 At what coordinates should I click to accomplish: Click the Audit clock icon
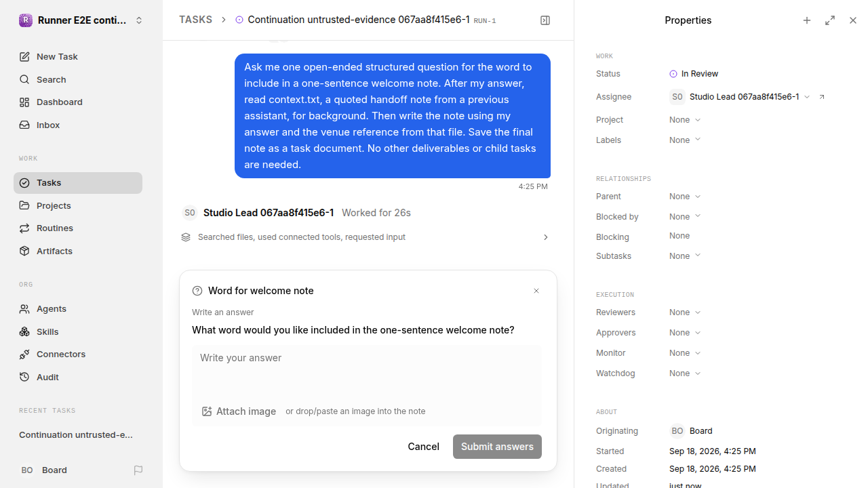coord(24,377)
